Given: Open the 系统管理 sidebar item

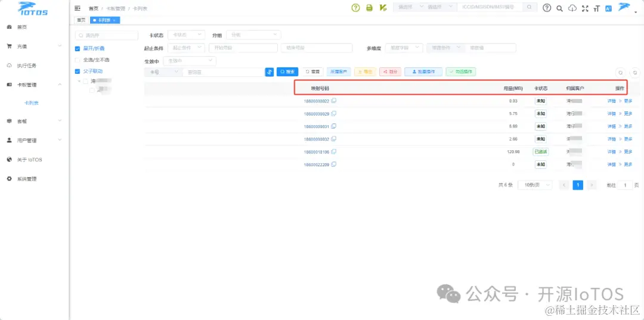Looking at the screenshot, I should pos(27,179).
